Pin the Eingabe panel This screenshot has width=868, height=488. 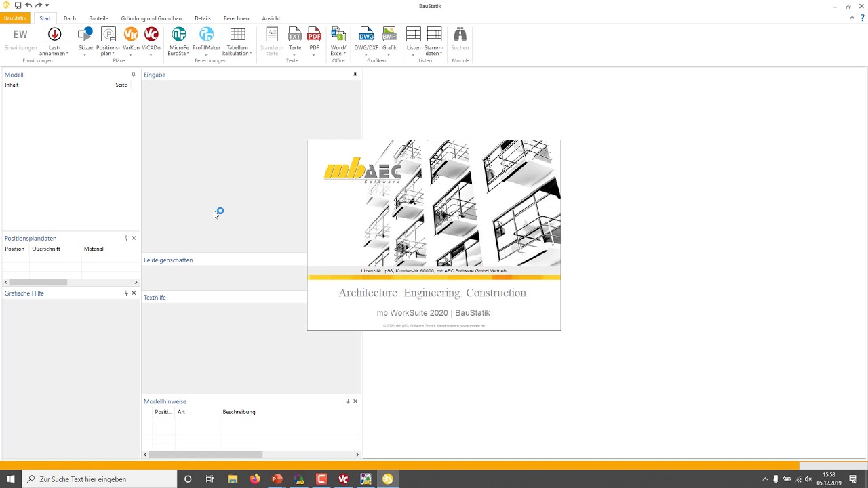[x=355, y=75]
